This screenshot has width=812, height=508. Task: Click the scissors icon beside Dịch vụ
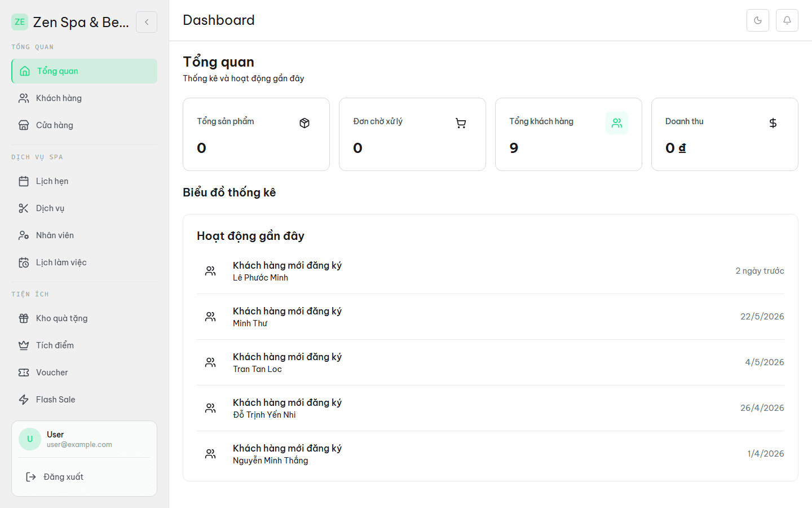click(x=24, y=208)
